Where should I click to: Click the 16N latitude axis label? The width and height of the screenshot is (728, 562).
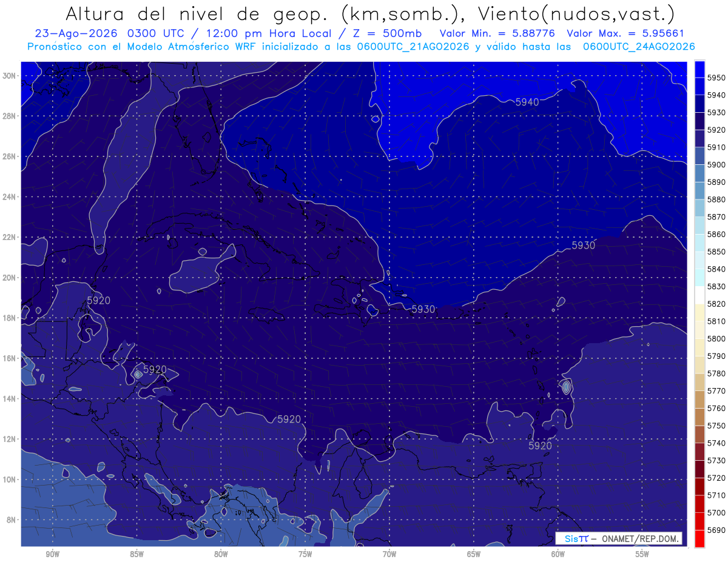[x=10, y=358]
